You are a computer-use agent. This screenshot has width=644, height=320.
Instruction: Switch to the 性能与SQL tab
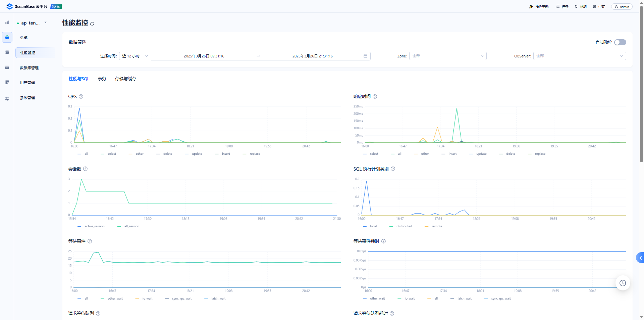(79, 79)
